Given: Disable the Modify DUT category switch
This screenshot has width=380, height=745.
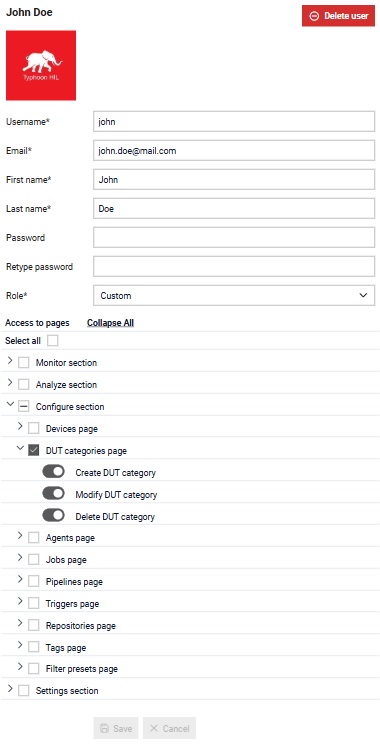Looking at the screenshot, I should [x=53, y=494].
